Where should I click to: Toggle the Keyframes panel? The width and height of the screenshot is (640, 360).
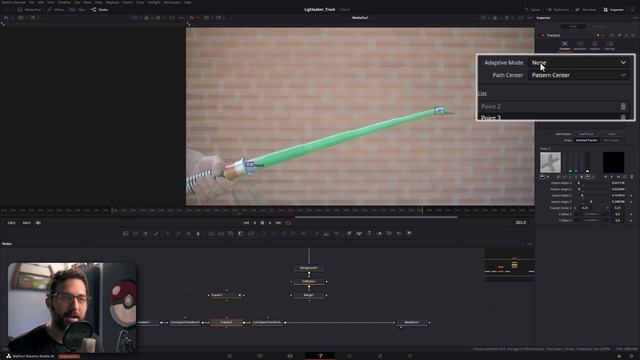558,9
